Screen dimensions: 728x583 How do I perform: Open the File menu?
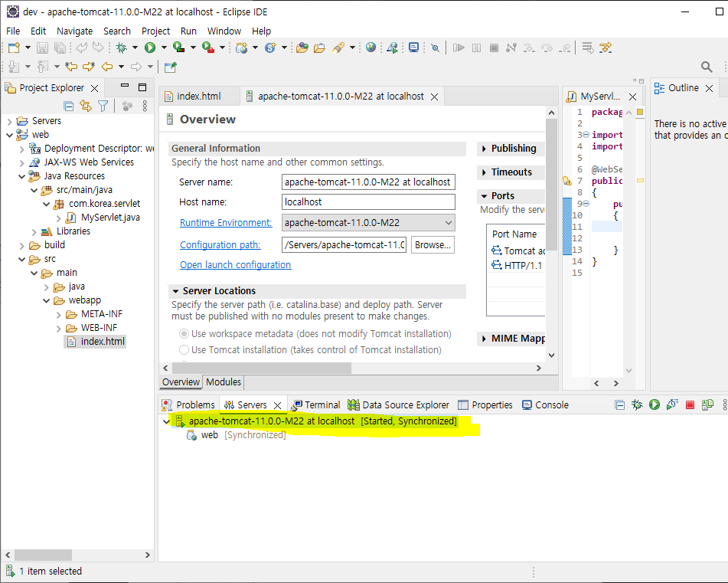click(13, 31)
